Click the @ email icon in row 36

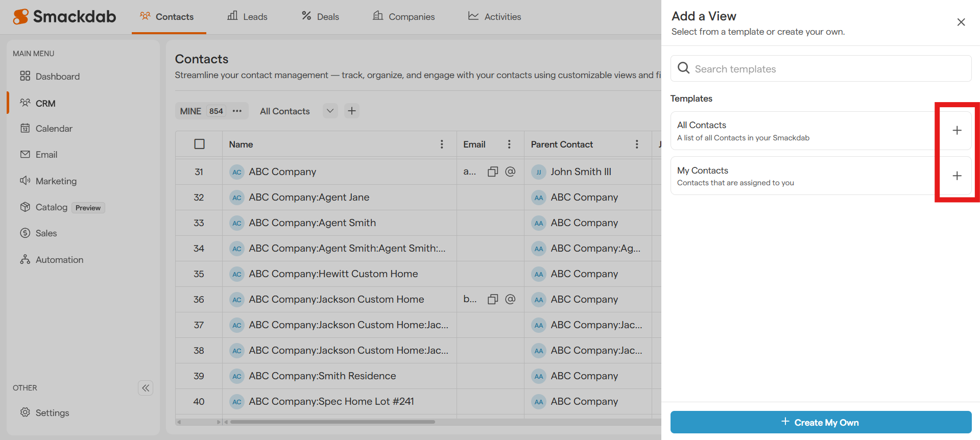510,299
